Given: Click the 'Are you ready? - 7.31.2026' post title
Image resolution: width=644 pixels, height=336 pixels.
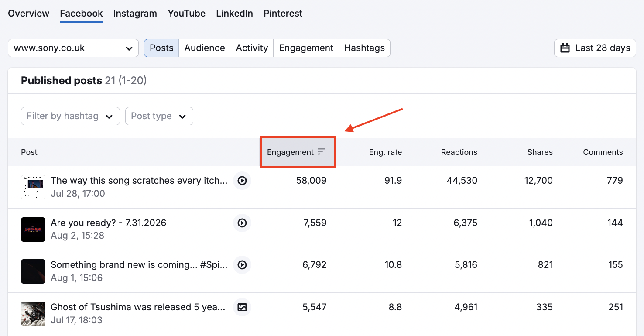Looking at the screenshot, I should pos(108,223).
